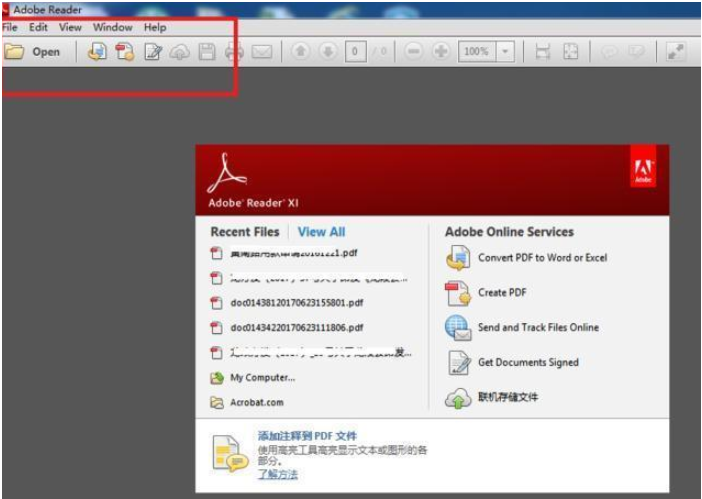The width and height of the screenshot is (702, 499).
Task: Click the cloud upload toolbar icon
Action: (x=179, y=52)
